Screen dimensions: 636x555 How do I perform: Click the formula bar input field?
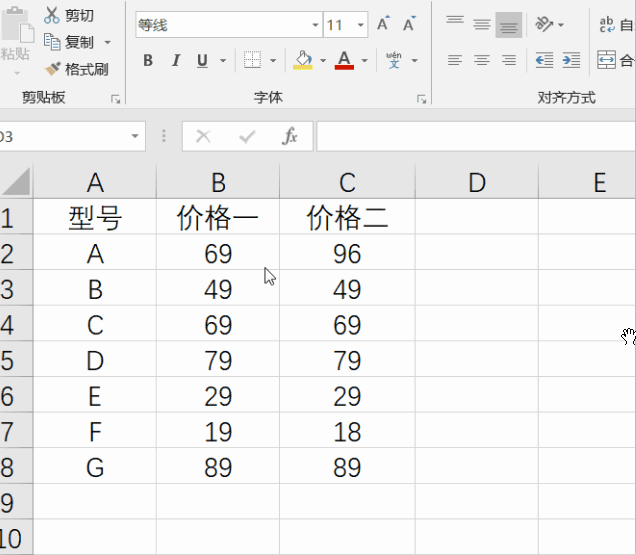(x=476, y=136)
